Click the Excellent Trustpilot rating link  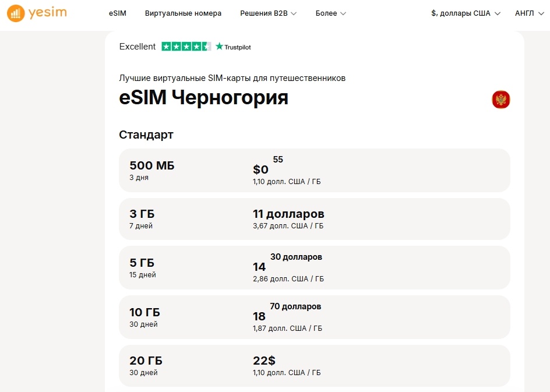(137, 47)
